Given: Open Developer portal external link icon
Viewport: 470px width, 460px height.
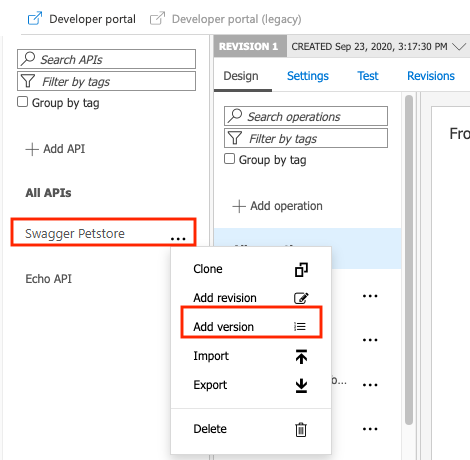Looking at the screenshot, I should [x=35, y=18].
